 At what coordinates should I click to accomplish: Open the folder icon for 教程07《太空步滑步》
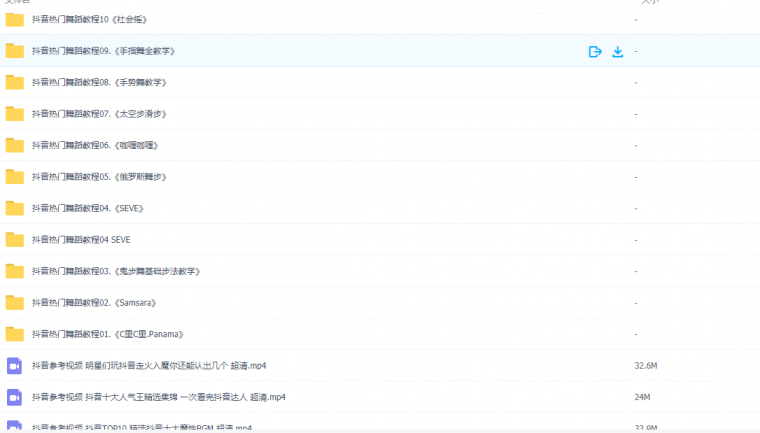click(x=15, y=114)
